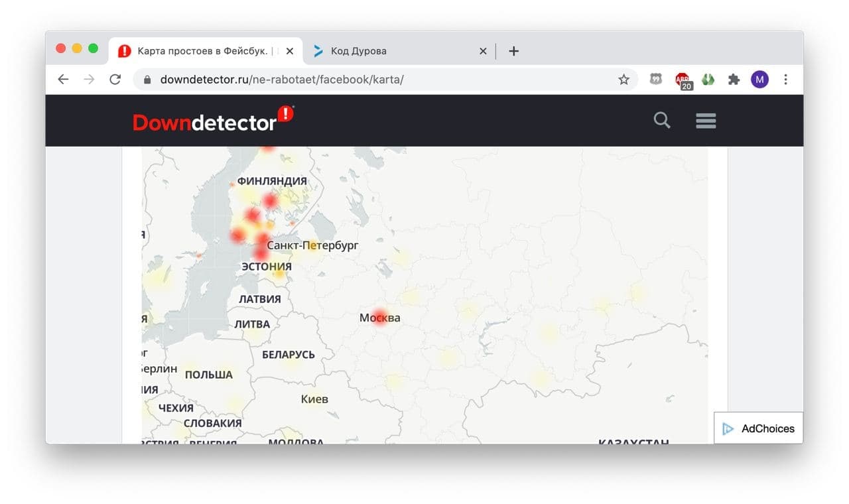Image resolution: width=849 pixels, height=504 pixels.
Task: Reload the page with the refresh icon
Action: tap(115, 80)
